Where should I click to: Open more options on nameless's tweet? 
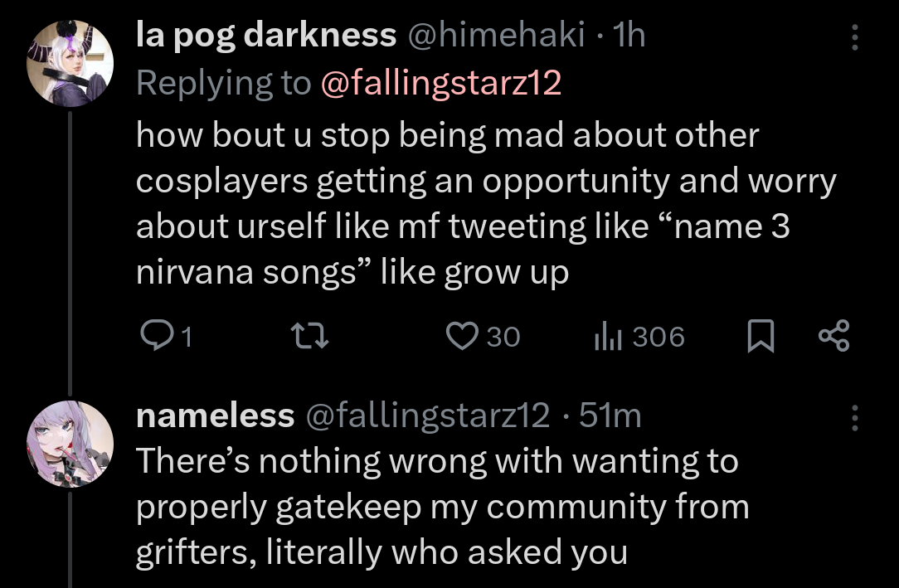[855, 417]
